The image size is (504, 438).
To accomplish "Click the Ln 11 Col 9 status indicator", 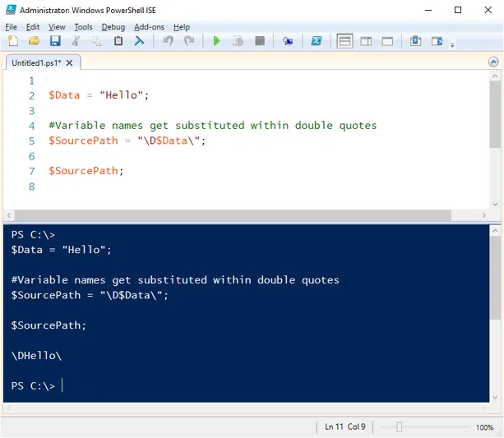I will [344, 426].
